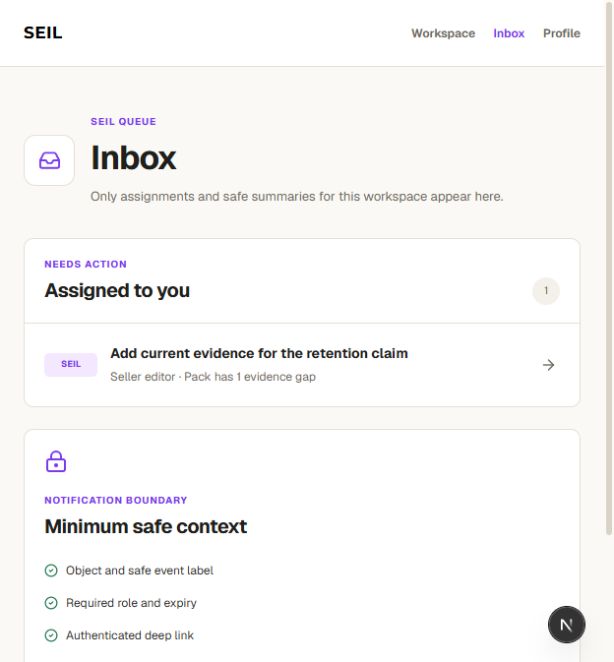Click Seller editor pack evidence gap subtitle
Image resolution: width=614 pixels, height=662 pixels.
pos(213,377)
